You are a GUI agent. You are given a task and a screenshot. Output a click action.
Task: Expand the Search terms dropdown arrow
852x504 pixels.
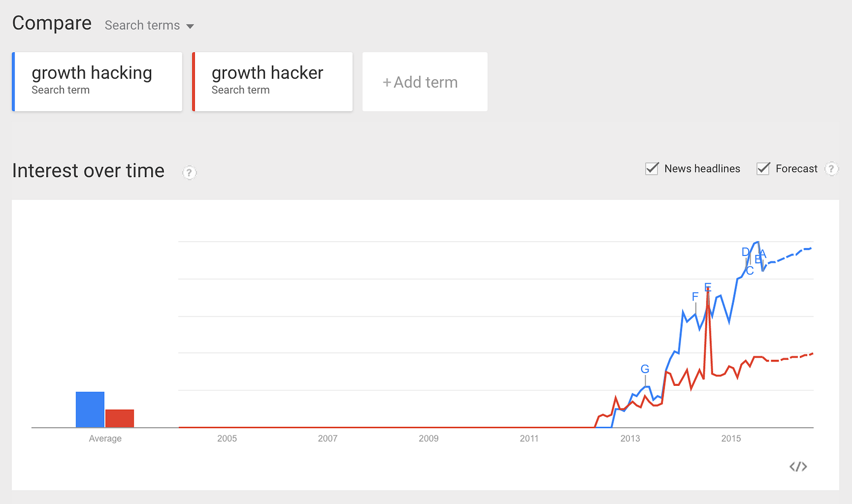(190, 26)
